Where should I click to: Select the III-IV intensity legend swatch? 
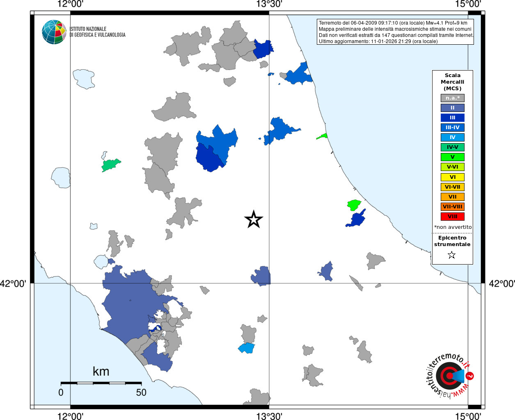[453, 128]
